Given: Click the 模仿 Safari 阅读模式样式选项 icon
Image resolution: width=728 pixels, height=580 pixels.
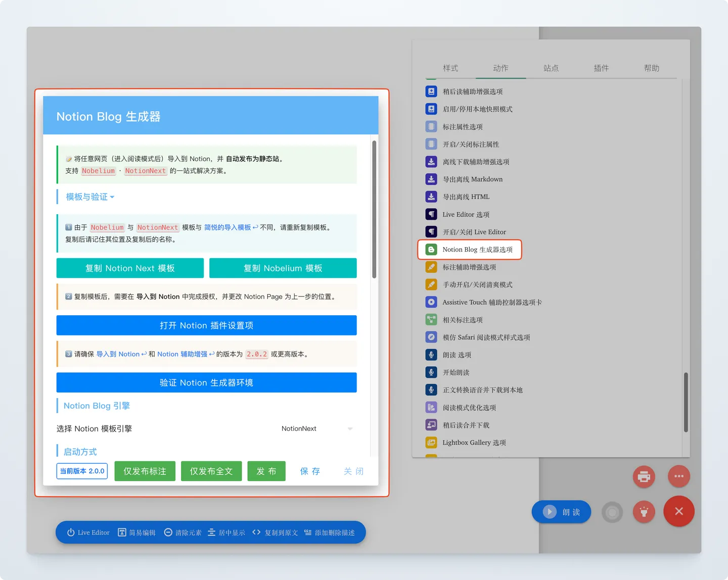Looking at the screenshot, I should (431, 337).
